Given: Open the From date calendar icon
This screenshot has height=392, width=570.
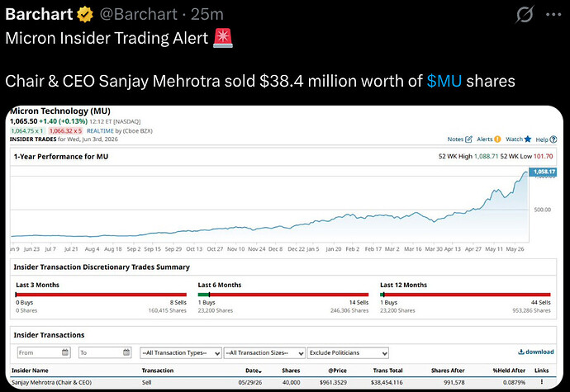Looking at the screenshot, I should pyautogui.click(x=65, y=352).
